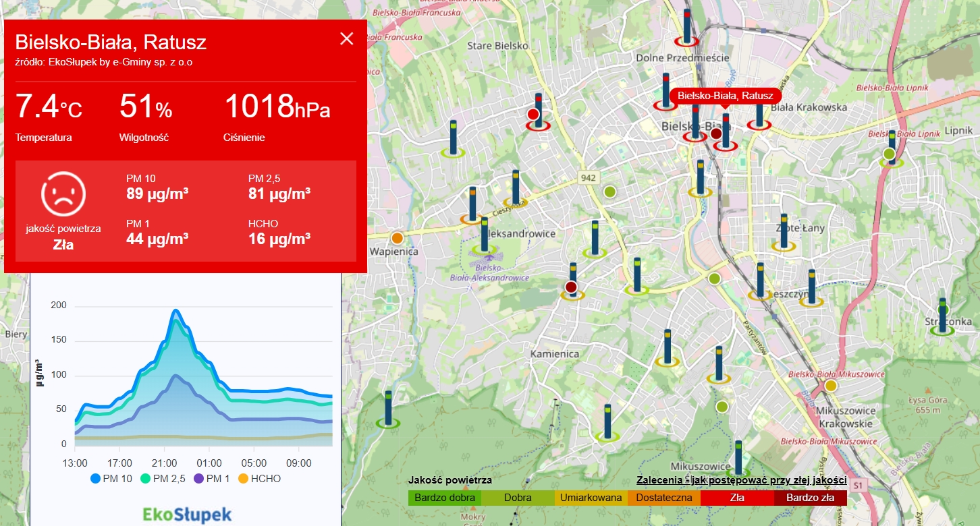Select the yellow circle marker at Mikuszowice Krakowskie
This screenshot has width=980, height=526.
[x=831, y=386]
